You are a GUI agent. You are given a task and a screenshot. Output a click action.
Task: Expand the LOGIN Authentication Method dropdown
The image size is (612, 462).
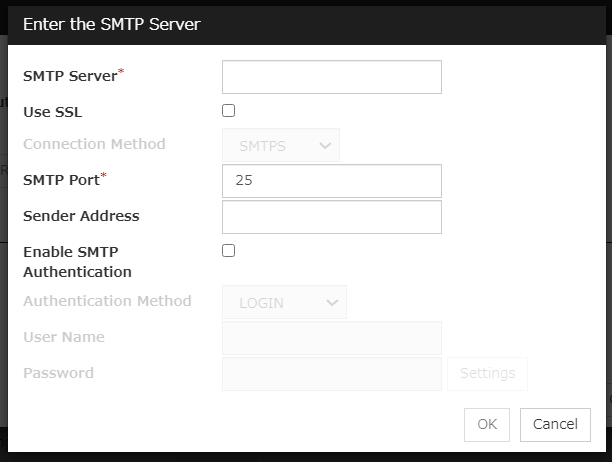pyautogui.click(x=284, y=302)
